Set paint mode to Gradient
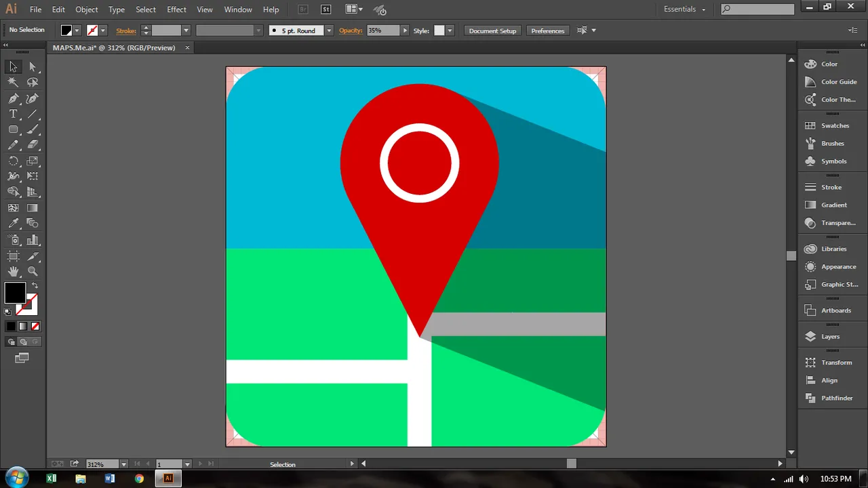Screen dimensions: 868x488 tap(23, 327)
